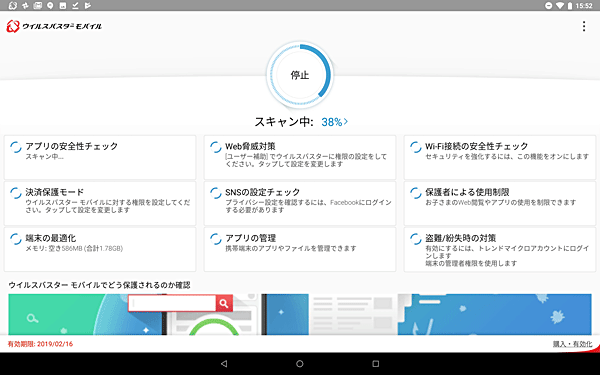Open the SNSの設定チェック card
600x375 pixels.
(x=300, y=203)
